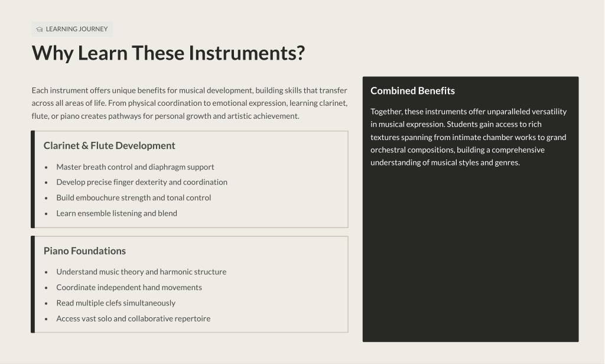Click 'Access vast solo and collaborative repertoire'
Image resolution: width=605 pixels, height=364 pixels.
(134, 318)
